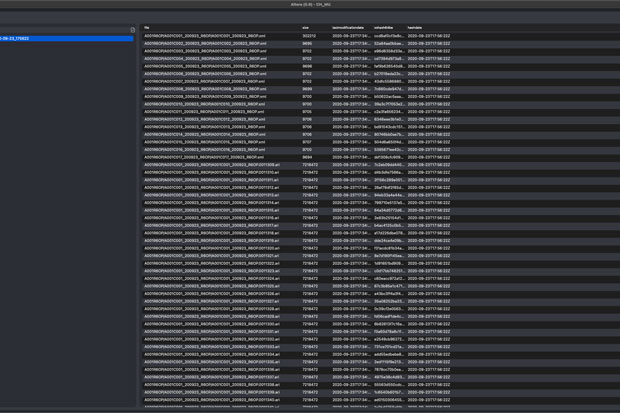The image size is (620, 413).
Task: Select the R6OP.0011328.ari file row
Action: 381,309
